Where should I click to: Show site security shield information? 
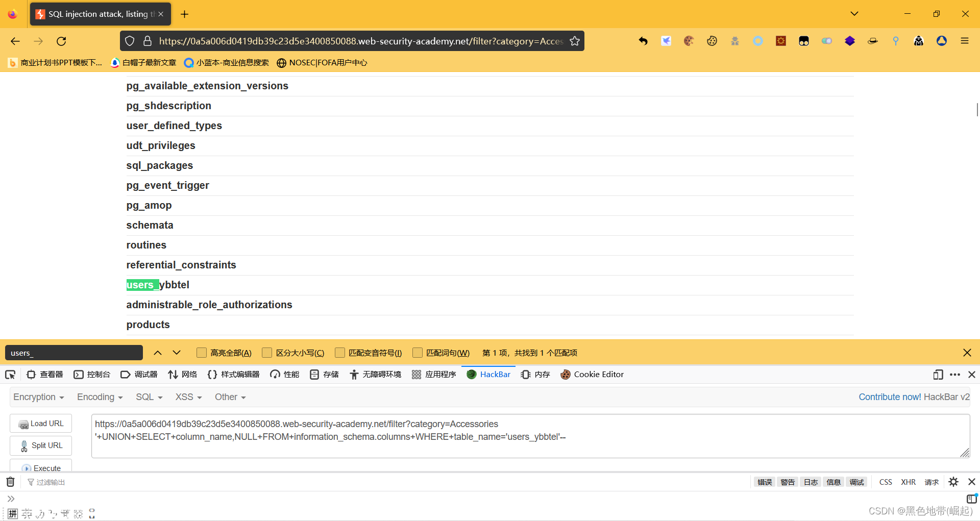click(130, 41)
